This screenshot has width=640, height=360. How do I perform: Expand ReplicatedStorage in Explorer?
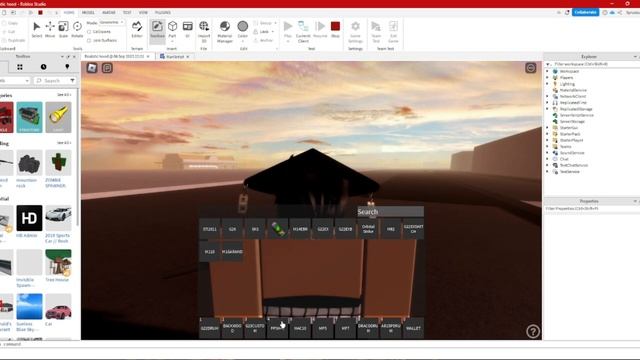[547, 109]
